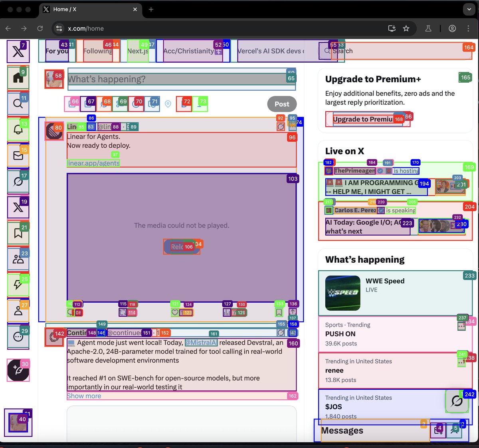Open Explore via the magnifier sidebar icon
The image size is (479, 448).
[18, 103]
